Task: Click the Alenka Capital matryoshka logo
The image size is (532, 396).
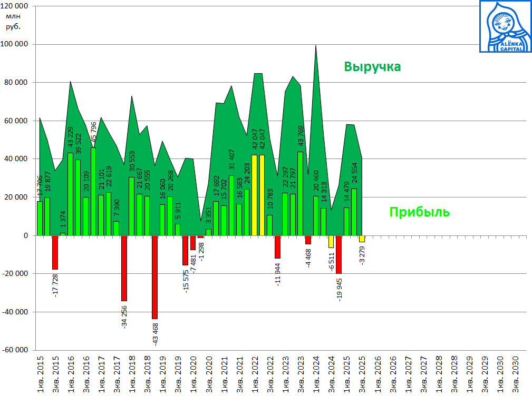Action: [505, 26]
